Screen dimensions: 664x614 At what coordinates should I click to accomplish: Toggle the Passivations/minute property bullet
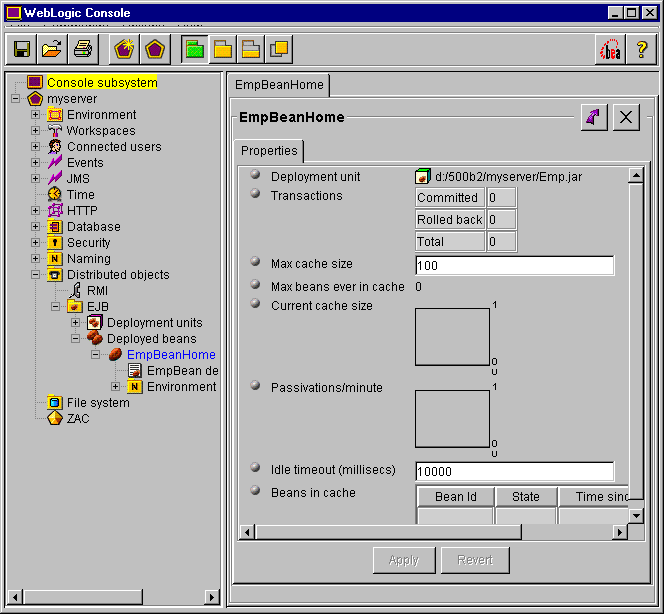point(255,385)
